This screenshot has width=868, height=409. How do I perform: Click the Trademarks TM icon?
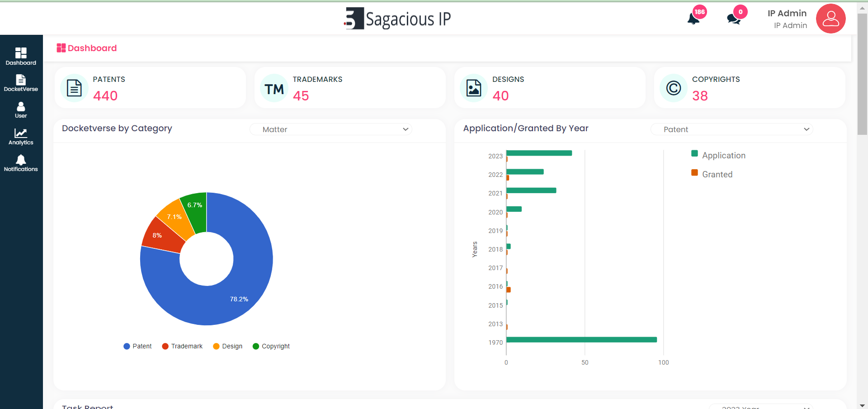(274, 89)
